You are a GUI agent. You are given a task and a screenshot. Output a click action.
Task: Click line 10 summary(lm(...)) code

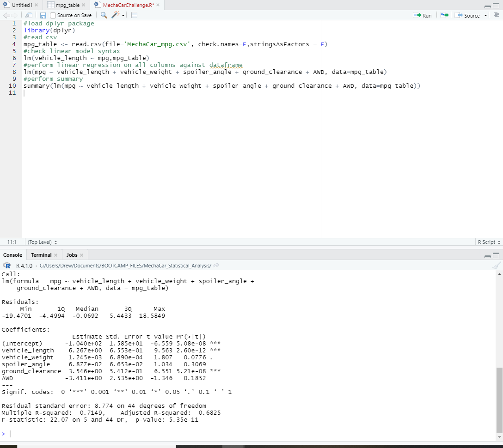221,86
